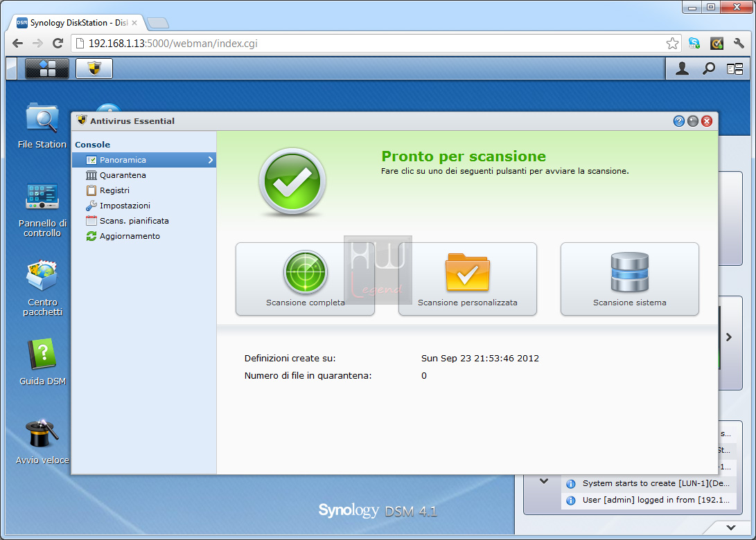Open Antivirus Essential help button
This screenshot has height=540, width=756.
(x=679, y=121)
